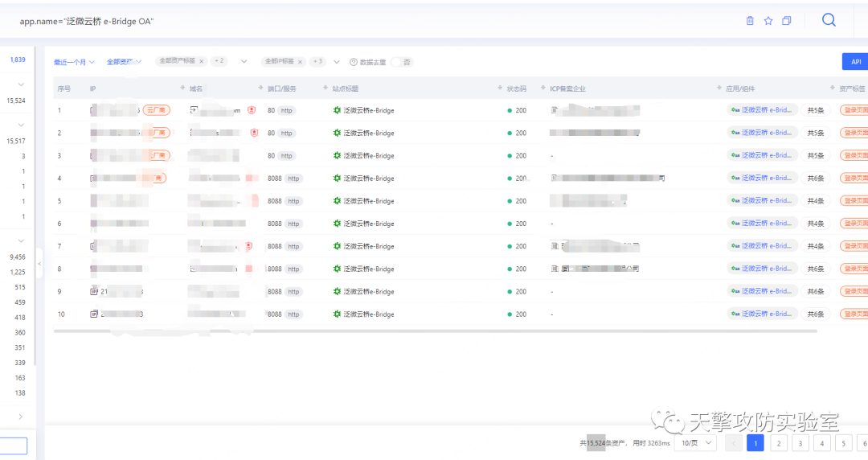
Task: Click 泛微云桥 e-Brid... component tag in row 3
Action: 762,155
